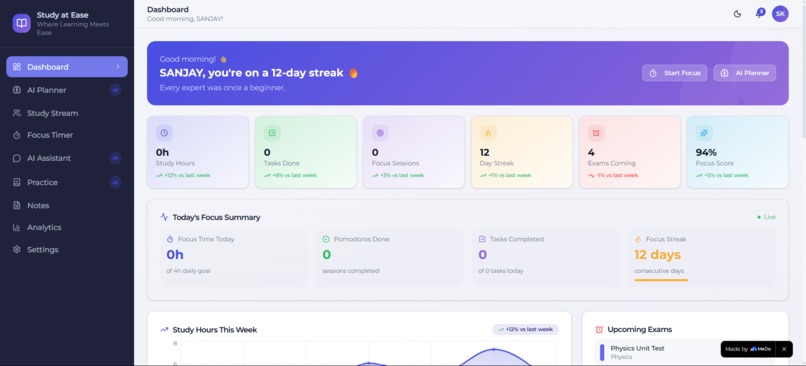The width and height of the screenshot is (806, 366).
Task: Click the Study Hours This Week trend icon
Action: (x=164, y=330)
